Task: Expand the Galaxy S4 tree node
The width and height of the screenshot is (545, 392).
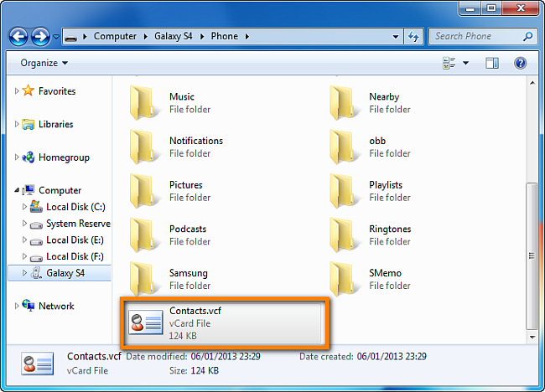Action: 24,273
